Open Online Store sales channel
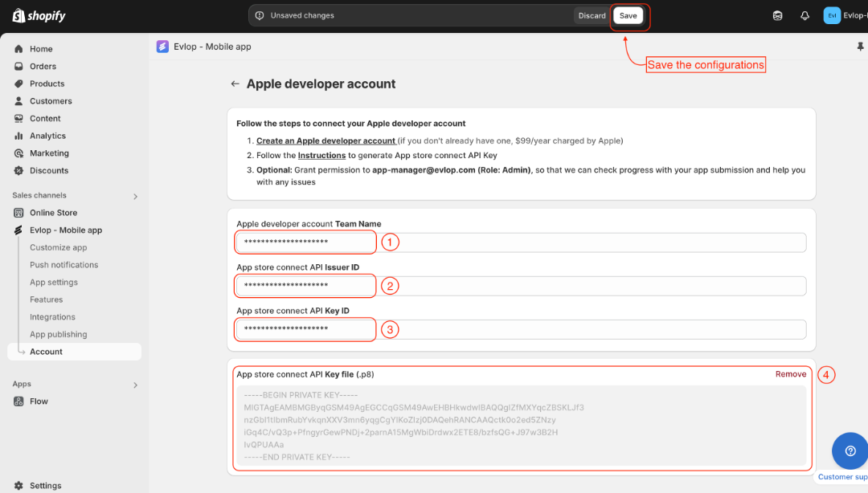 pos(53,213)
